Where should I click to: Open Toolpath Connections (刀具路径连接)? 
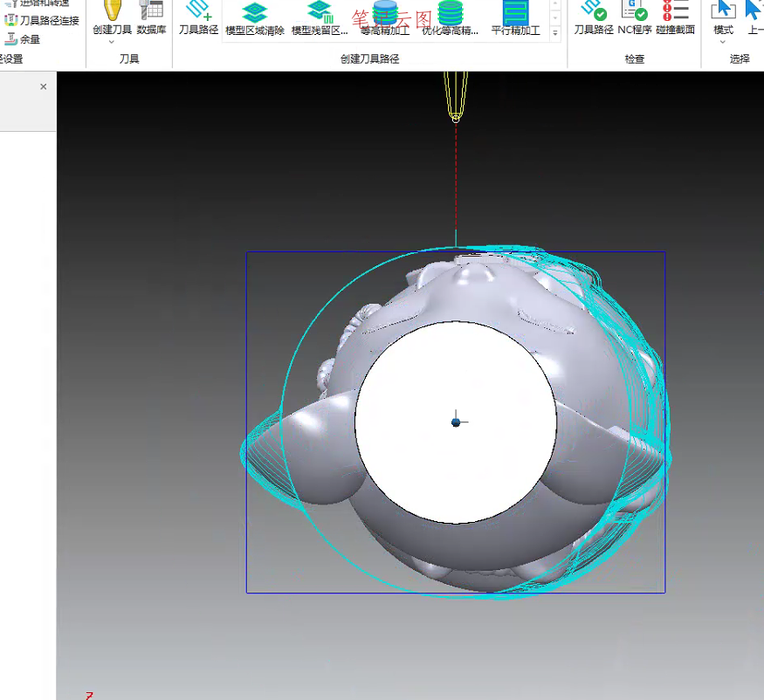pos(42,20)
